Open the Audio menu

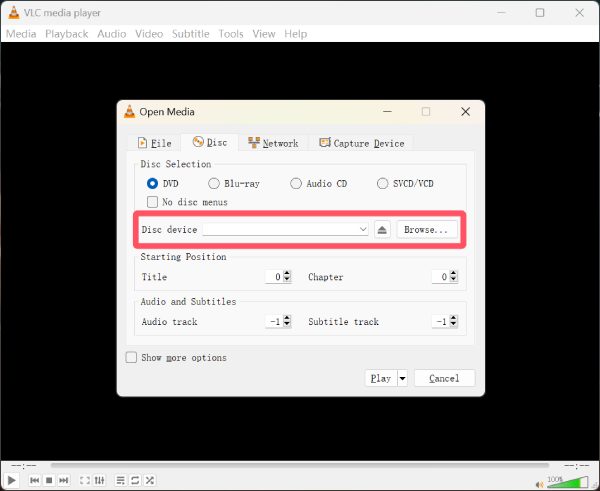[111, 34]
